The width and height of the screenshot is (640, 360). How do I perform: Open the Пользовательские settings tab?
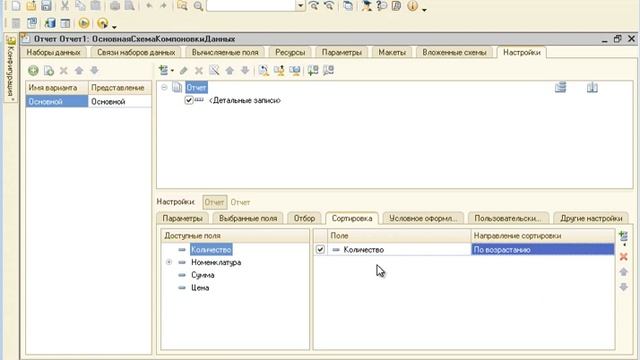508,218
